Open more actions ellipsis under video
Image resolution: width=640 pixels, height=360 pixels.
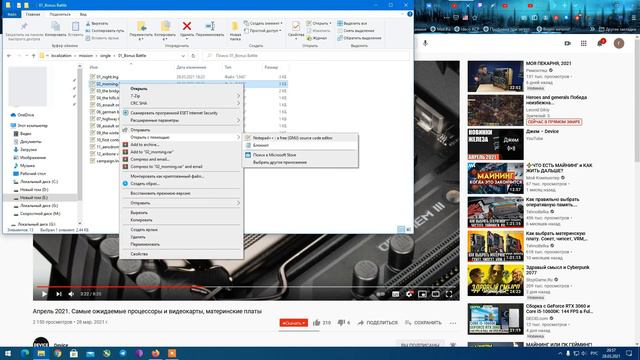[453, 323]
